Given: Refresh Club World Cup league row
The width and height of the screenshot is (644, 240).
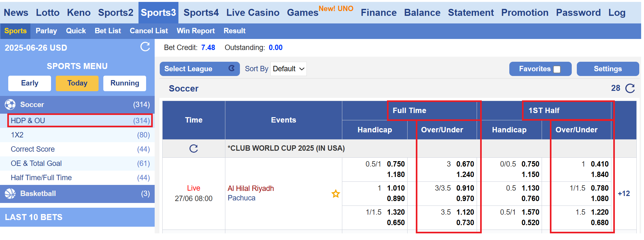Looking at the screenshot, I should [194, 148].
